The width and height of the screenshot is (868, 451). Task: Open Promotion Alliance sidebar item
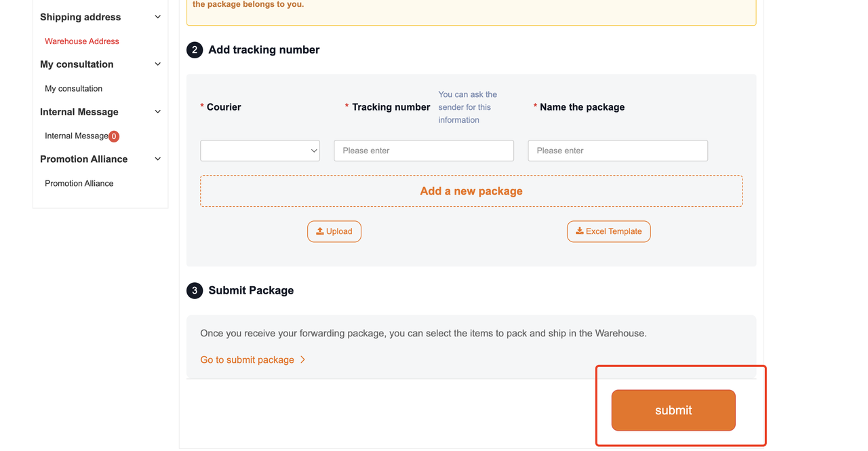pos(79,184)
